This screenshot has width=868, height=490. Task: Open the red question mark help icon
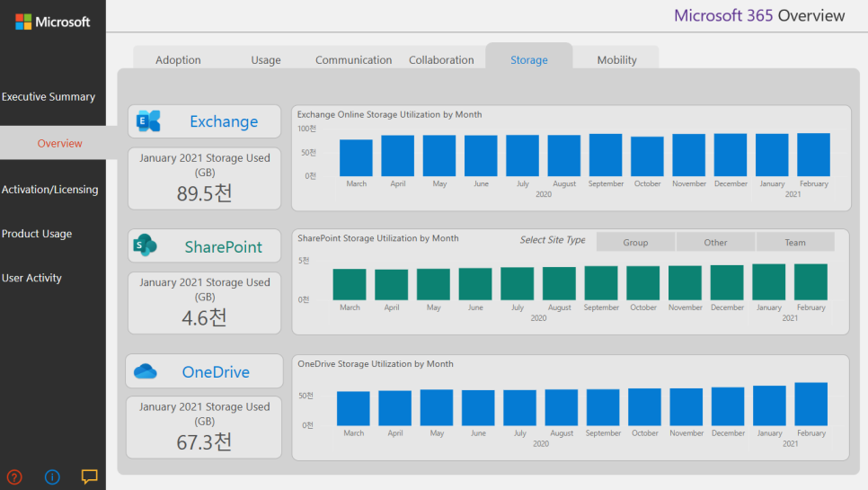[x=14, y=477]
